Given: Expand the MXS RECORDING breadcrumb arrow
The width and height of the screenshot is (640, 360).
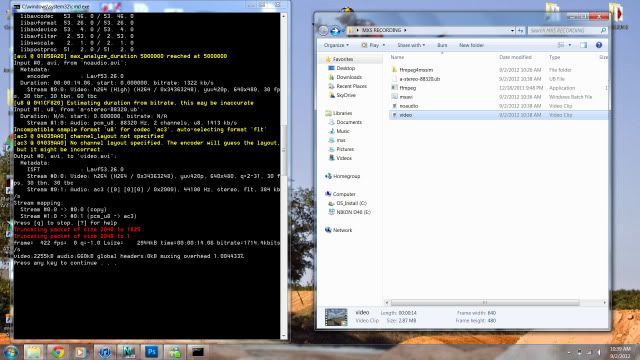Looking at the screenshot, I should pyautogui.click(x=405, y=30).
